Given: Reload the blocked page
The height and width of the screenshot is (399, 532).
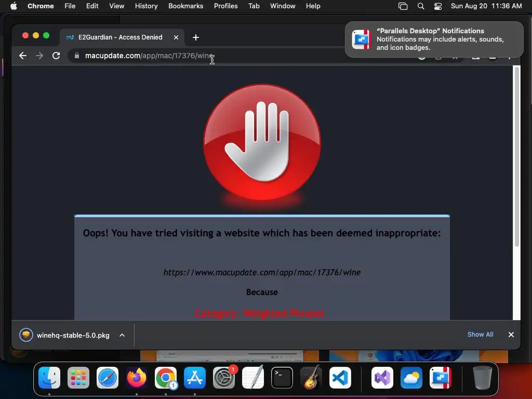Looking at the screenshot, I should point(56,56).
